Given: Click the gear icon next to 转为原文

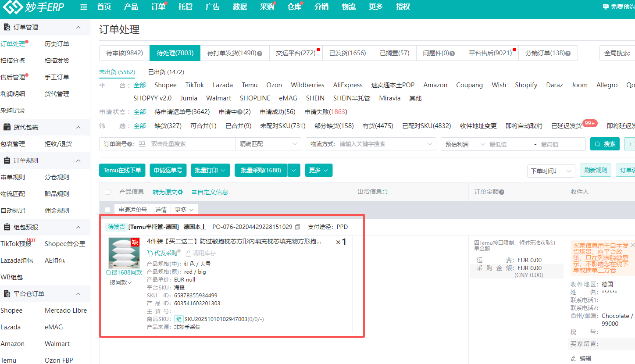Looking at the screenshot, I should tap(180, 192).
